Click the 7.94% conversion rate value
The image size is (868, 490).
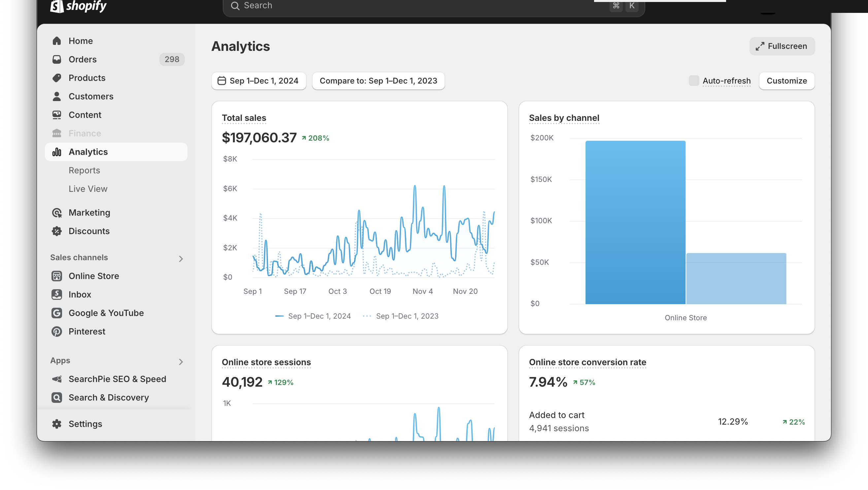click(548, 382)
